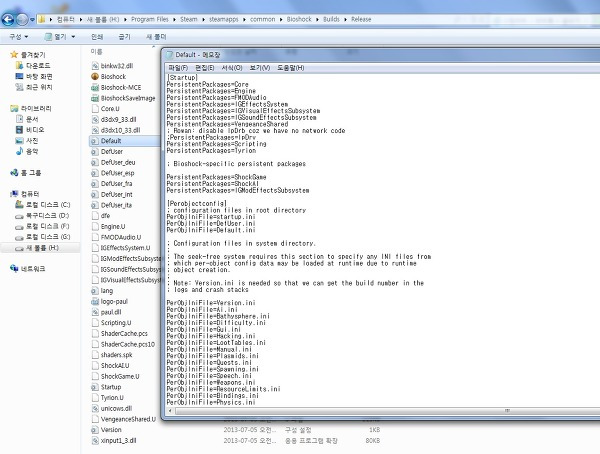Click Notepad horizontal scrollbar left arrow
600x454 pixels.
(170, 411)
